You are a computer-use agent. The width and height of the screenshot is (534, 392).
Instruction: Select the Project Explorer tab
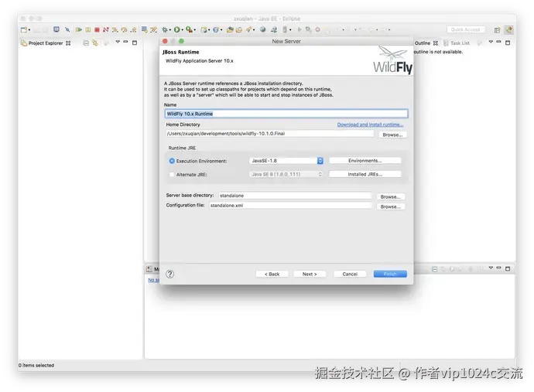(46, 43)
